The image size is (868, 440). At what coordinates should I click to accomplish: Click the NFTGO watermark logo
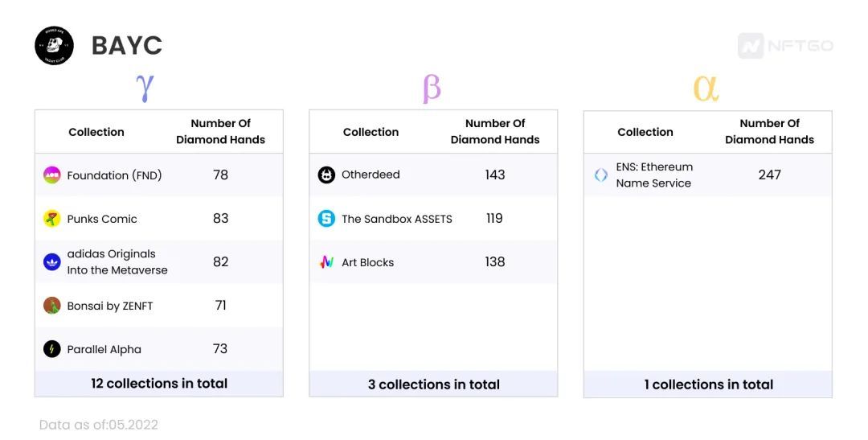point(785,45)
